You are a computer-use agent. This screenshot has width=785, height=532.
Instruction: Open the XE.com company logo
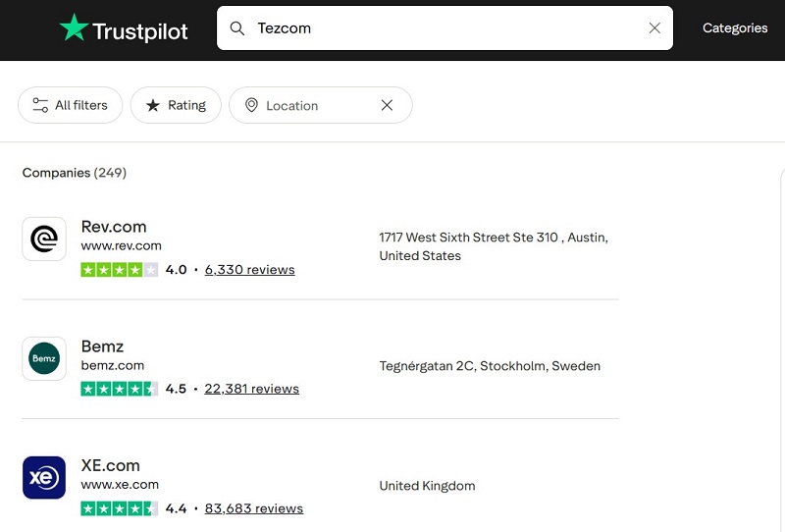[44, 478]
